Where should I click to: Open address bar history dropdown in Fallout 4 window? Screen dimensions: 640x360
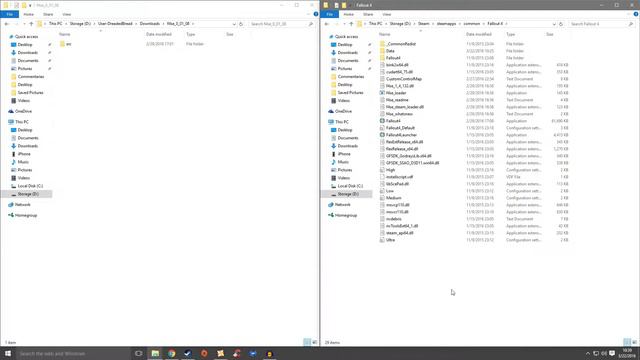(x=554, y=24)
